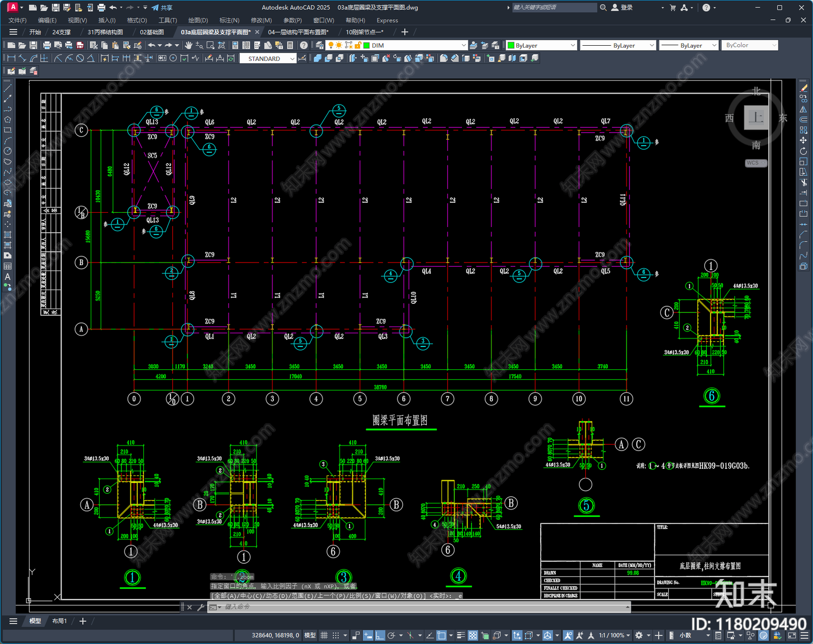This screenshot has height=644, width=813.
Task: Switch to the 布局1 layout tab
Action: tap(59, 621)
